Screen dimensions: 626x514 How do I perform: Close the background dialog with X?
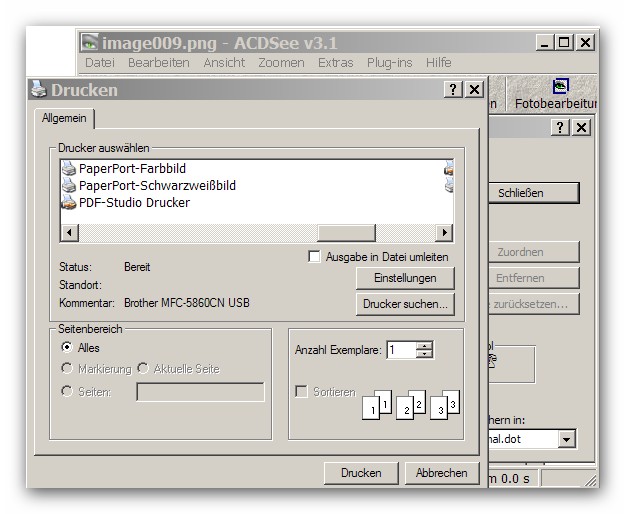click(x=581, y=127)
